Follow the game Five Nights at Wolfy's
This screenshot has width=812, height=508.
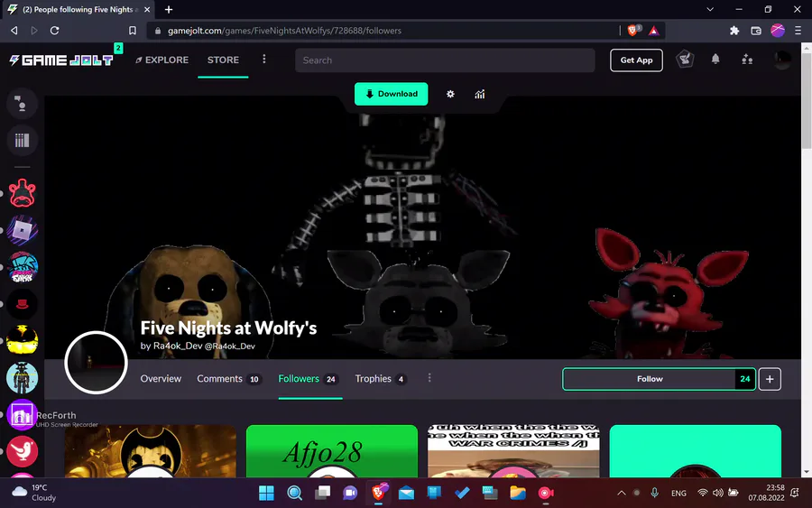[650, 379]
